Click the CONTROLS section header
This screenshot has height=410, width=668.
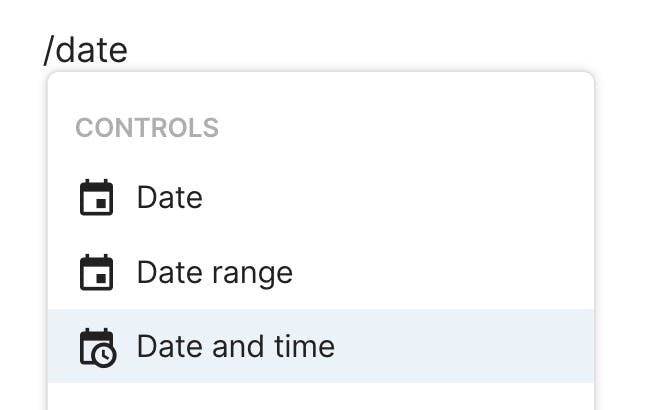(147, 128)
